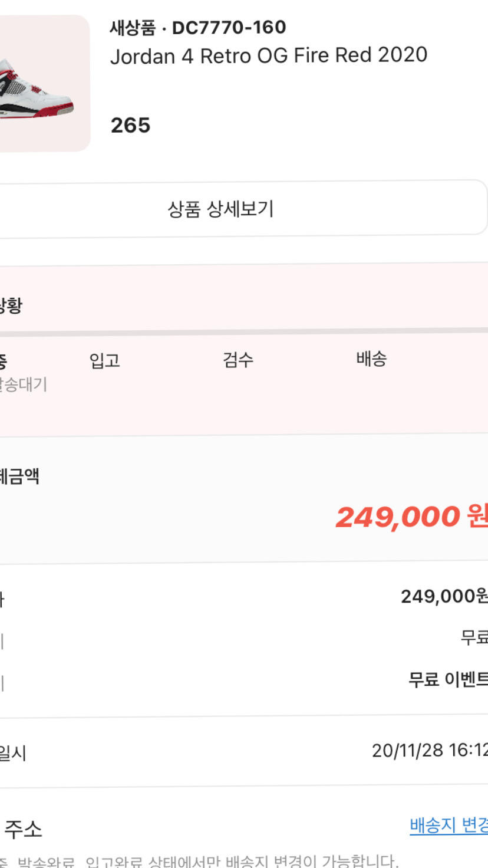The image size is (488, 868).
Task: Tap the shoe size 265 label
Action: [x=130, y=125]
